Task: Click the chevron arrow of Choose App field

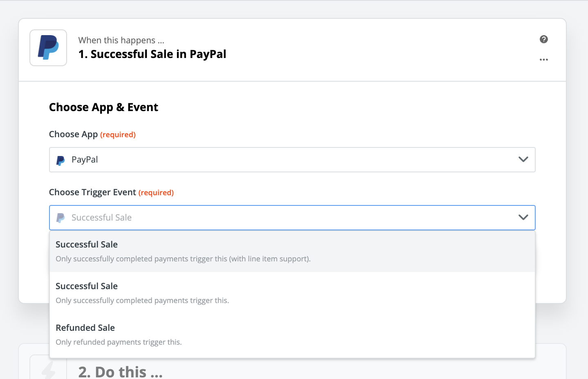Action: click(523, 159)
